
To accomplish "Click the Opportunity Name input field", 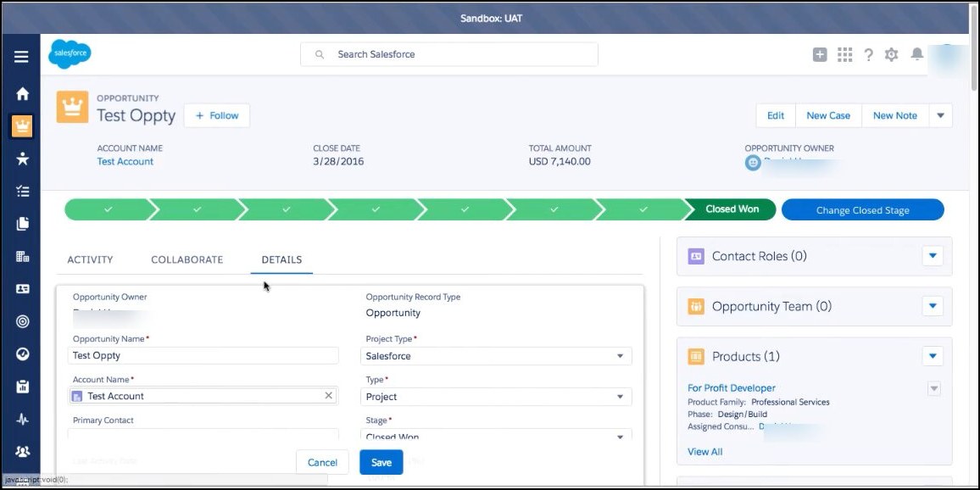I will [203, 355].
